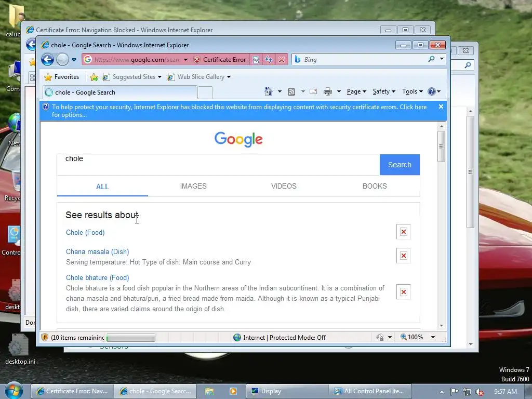Open the Page menu

coord(356,91)
